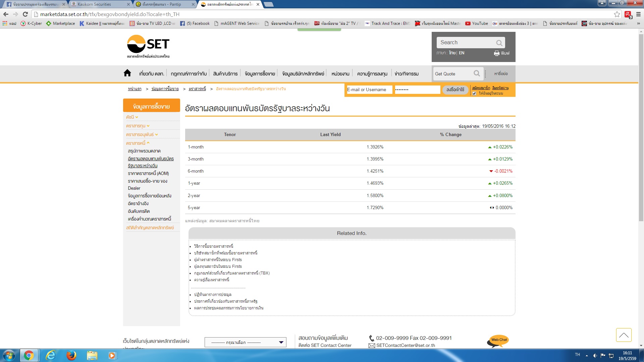644x362 pixels.
Task: Click the Get Quote magnifier icon
Action: point(477,73)
